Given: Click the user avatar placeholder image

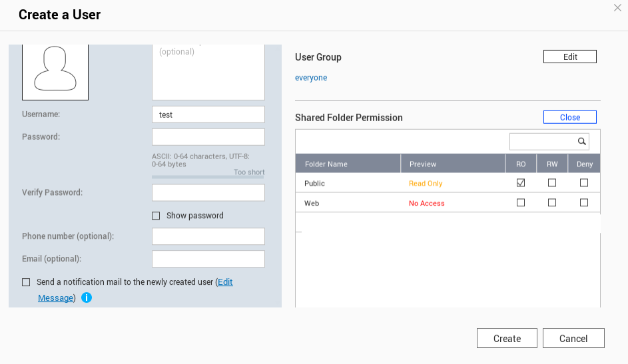Looking at the screenshot, I should [x=55, y=72].
